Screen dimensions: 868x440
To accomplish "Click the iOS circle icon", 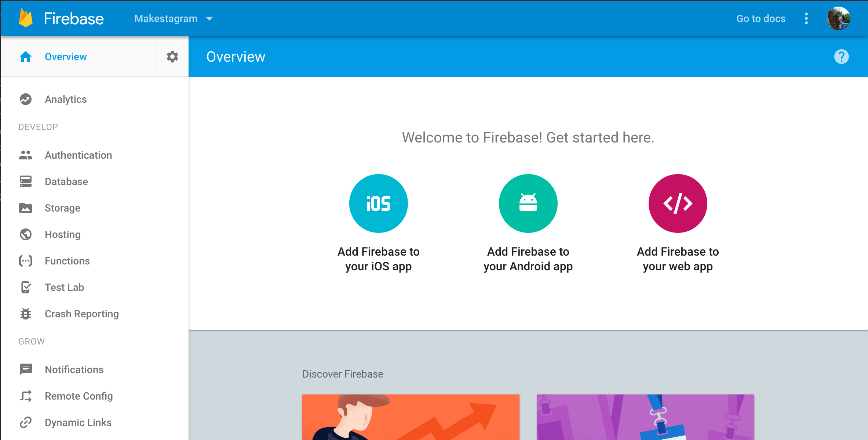I will pos(379,203).
